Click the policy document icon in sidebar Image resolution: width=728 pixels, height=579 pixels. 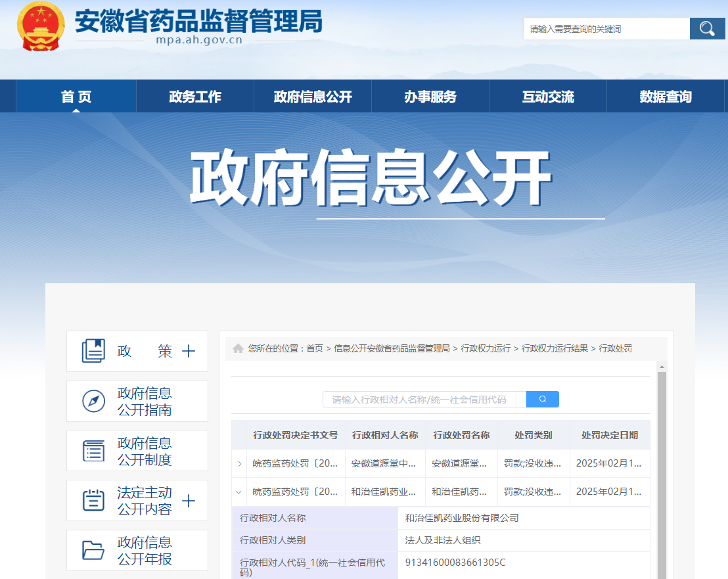tap(93, 351)
